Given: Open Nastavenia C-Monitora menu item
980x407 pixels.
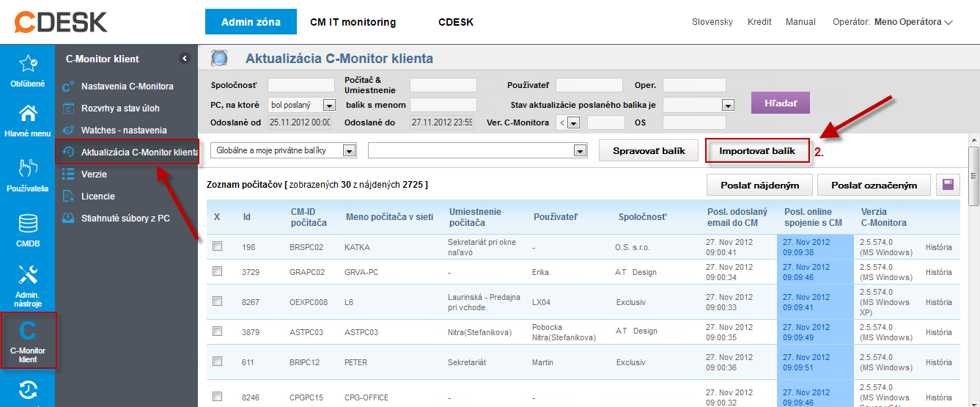Looking at the screenshot, I should [x=127, y=87].
